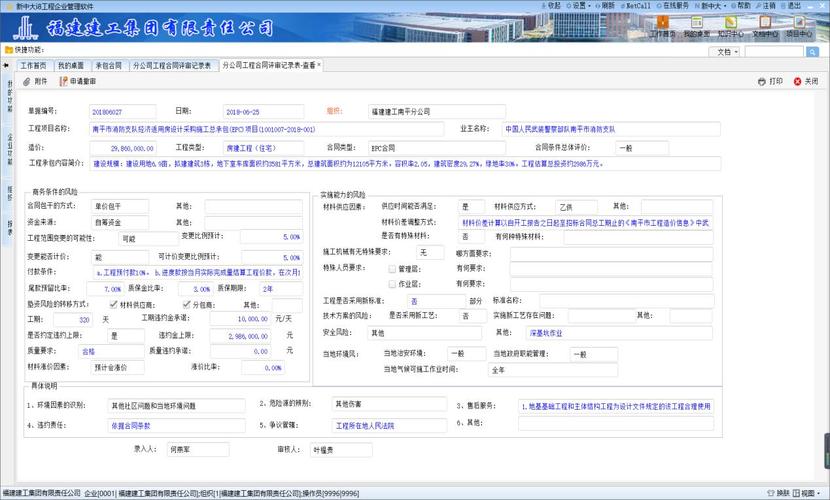Toggle the 管理层 checkbox
The width and height of the screenshot is (830, 500).
[x=392, y=269]
